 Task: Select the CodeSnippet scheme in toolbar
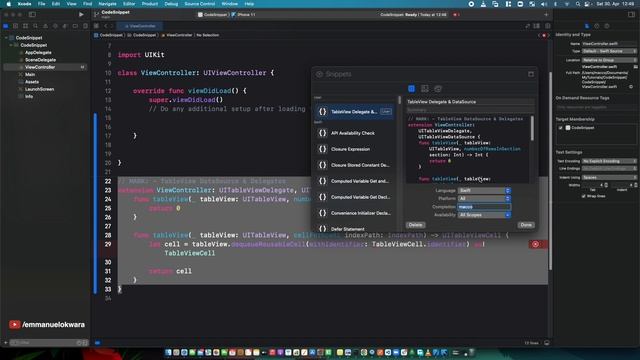pos(213,15)
